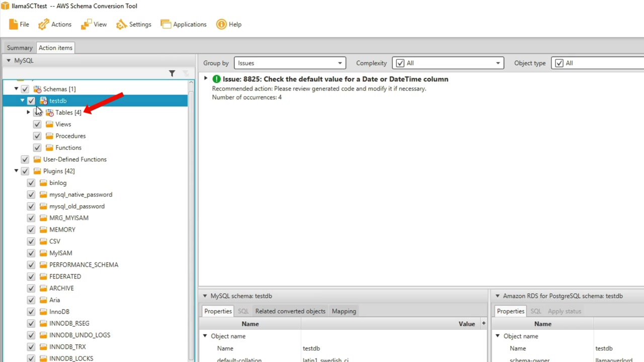Viewport: 644px width, 362px height.
Task: Open the Related converted objects tab
Action: coord(290,311)
